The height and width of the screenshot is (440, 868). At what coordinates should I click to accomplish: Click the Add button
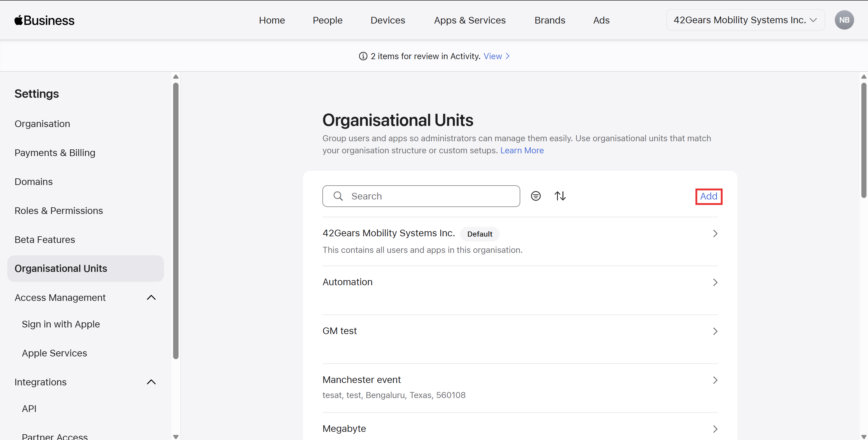[709, 196]
